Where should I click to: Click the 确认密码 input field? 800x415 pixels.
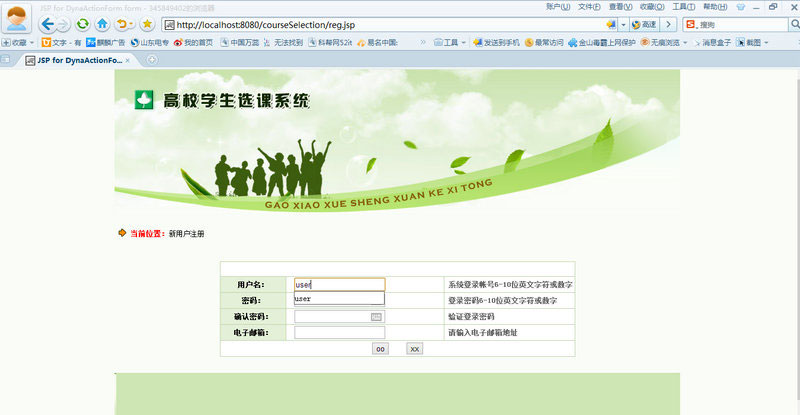coord(339,316)
